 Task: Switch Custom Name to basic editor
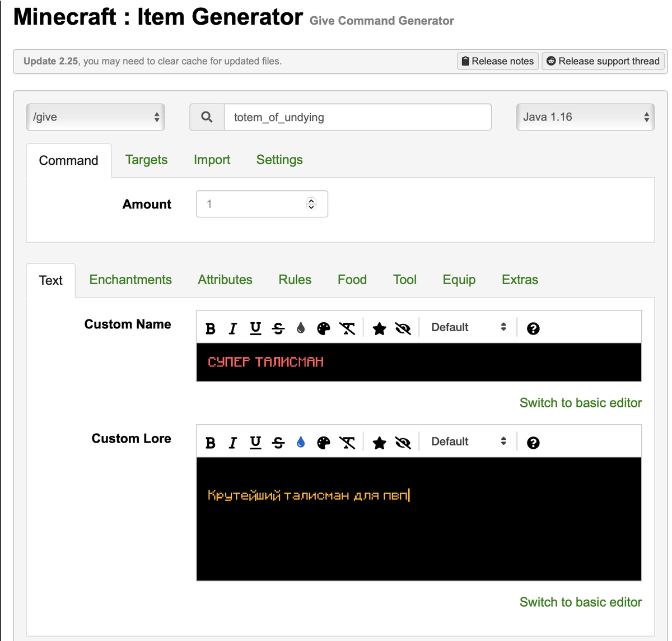click(581, 403)
